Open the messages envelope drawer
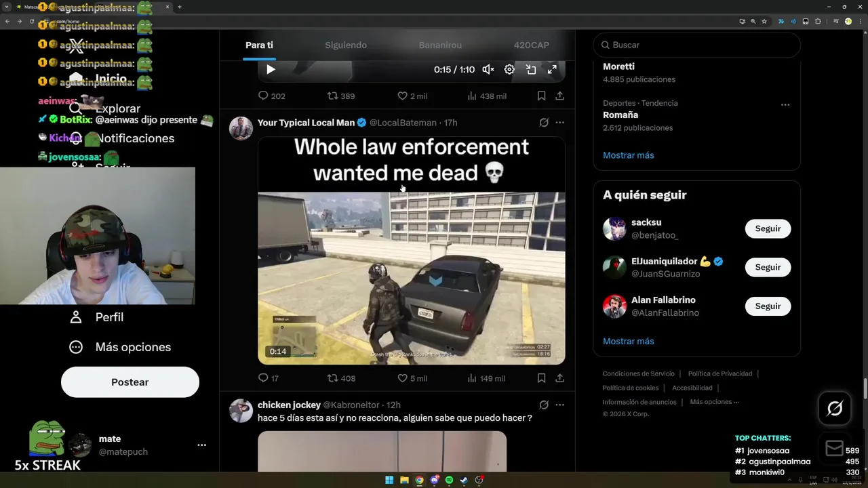The width and height of the screenshot is (868, 488). coord(835,448)
